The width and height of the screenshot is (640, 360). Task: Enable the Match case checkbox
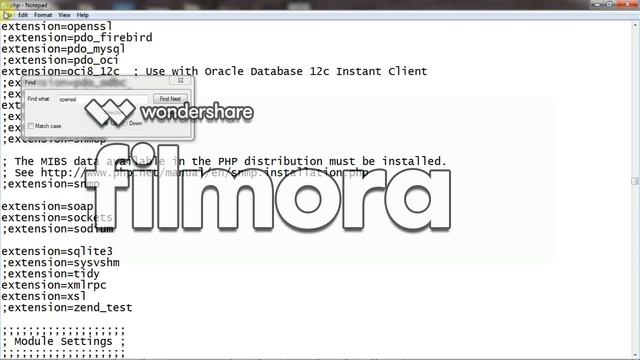pos(31,126)
